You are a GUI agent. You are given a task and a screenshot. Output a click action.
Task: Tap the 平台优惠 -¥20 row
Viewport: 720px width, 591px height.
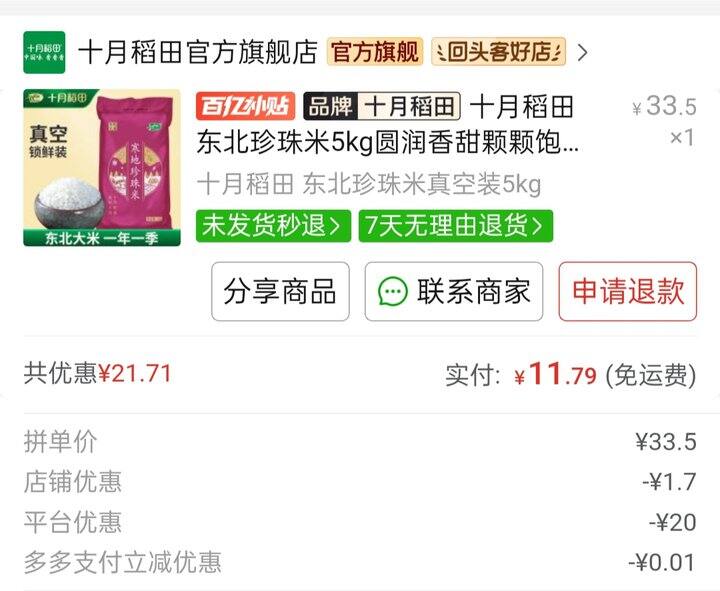pyautogui.click(x=360, y=523)
